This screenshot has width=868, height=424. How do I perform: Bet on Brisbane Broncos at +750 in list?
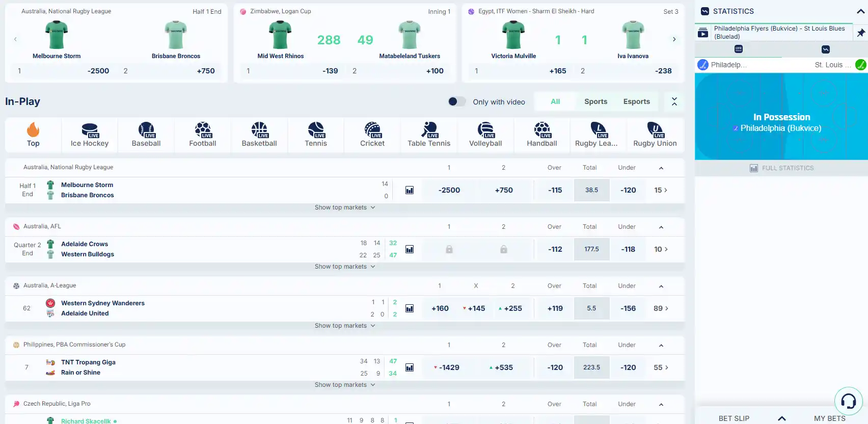pyautogui.click(x=504, y=190)
